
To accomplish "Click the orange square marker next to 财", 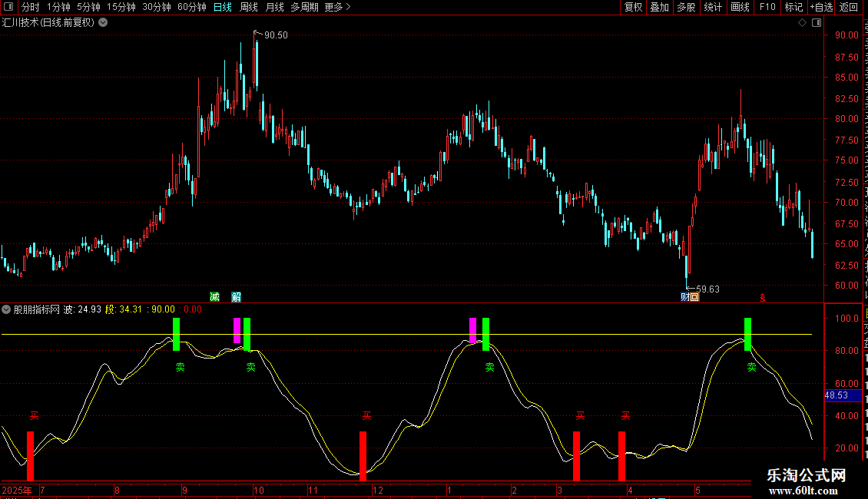I will click(694, 297).
